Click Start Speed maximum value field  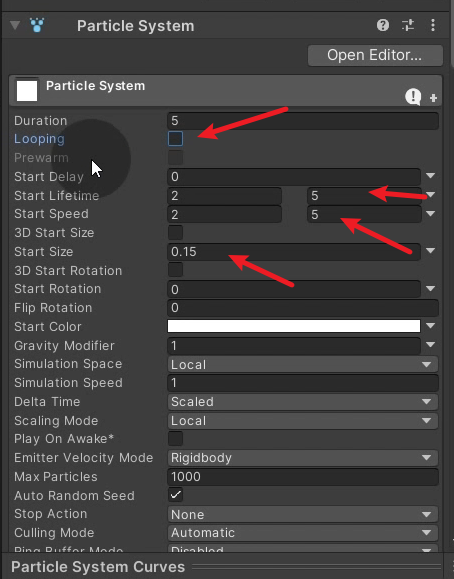click(364, 214)
